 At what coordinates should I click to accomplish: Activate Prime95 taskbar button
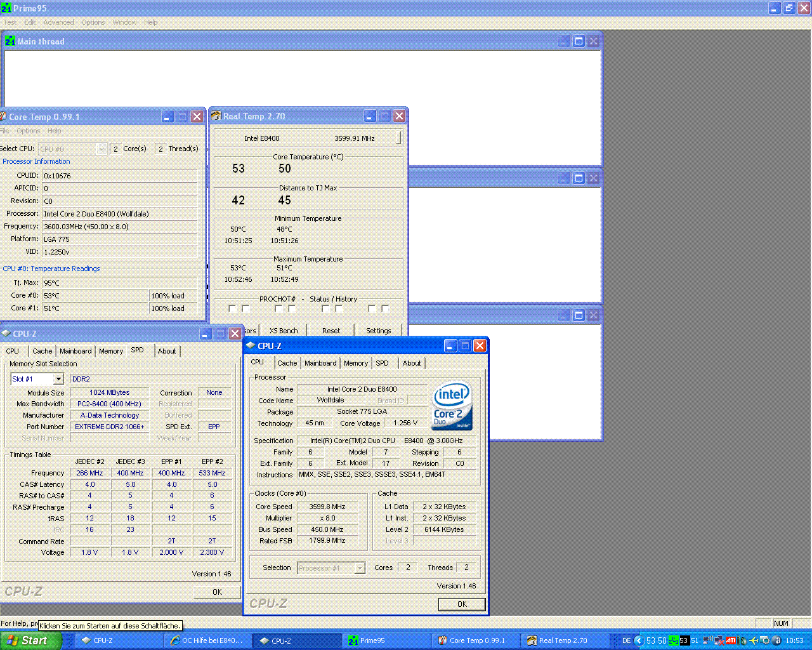click(x=386, y=640)
